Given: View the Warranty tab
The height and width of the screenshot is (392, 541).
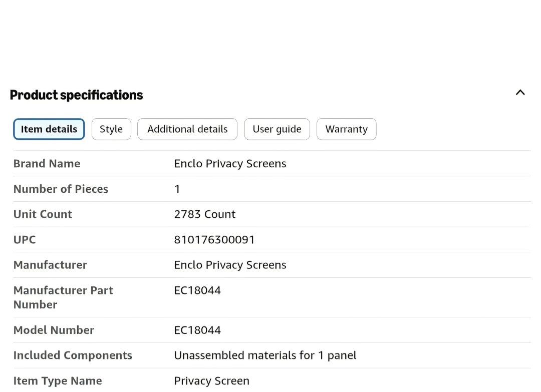Looking at the screenshot, I should click(x=346, y=129).
